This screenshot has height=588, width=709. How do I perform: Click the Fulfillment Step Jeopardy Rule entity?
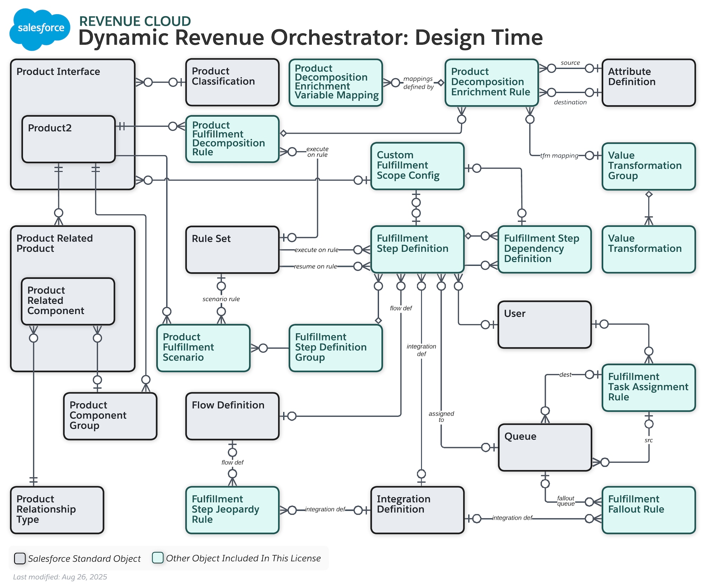[x=233, y=510]
